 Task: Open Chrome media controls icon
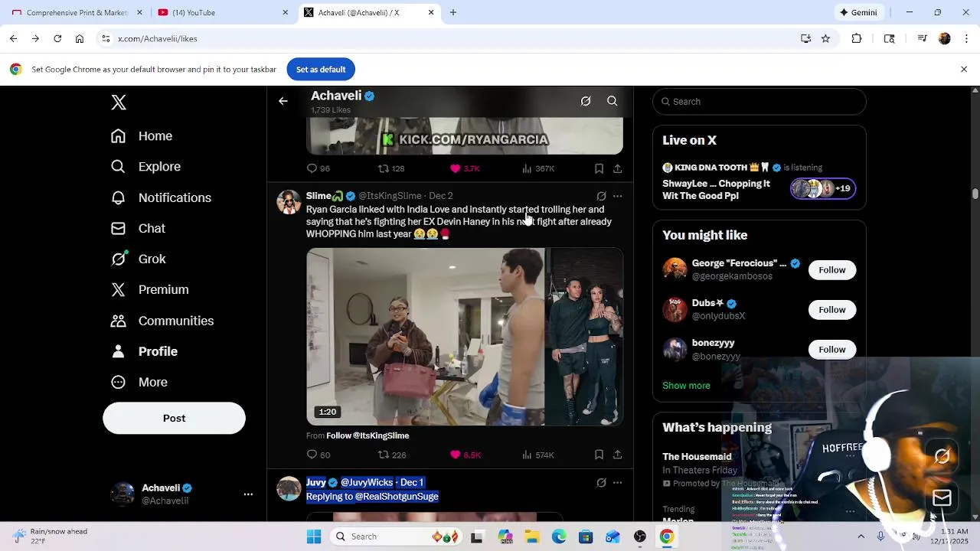pyautogui.click(x=923, y=38)
